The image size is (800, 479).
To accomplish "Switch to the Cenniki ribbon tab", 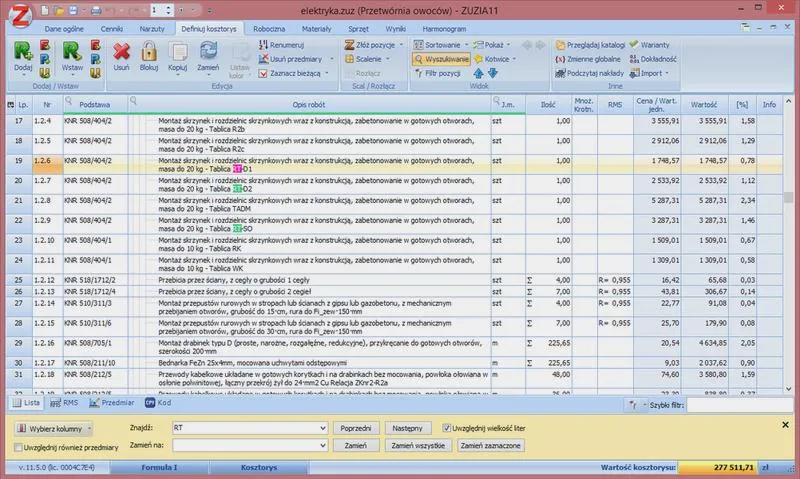I will 112,29.
